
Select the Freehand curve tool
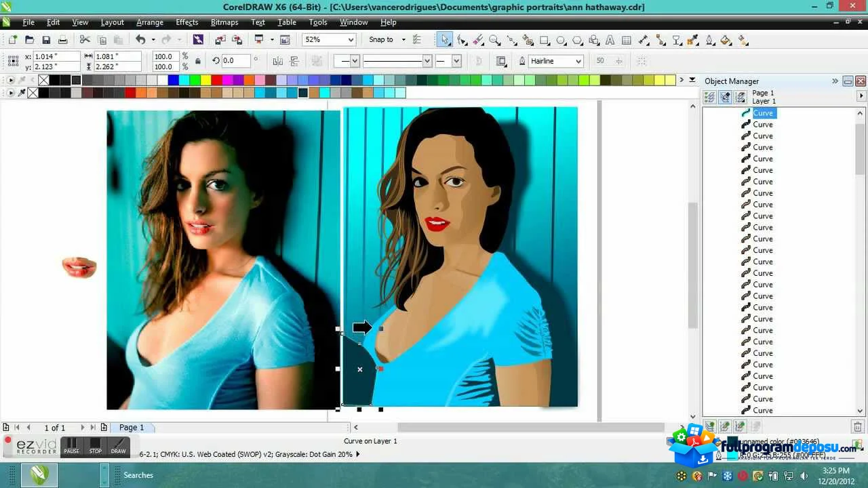pyautogui.click(x=511, y=40)
